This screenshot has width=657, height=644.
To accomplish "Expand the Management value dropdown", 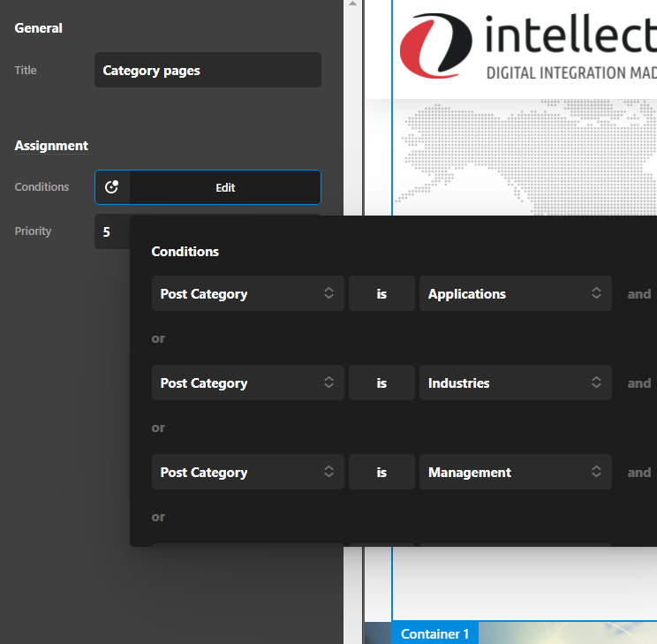I will click(515, 473).
